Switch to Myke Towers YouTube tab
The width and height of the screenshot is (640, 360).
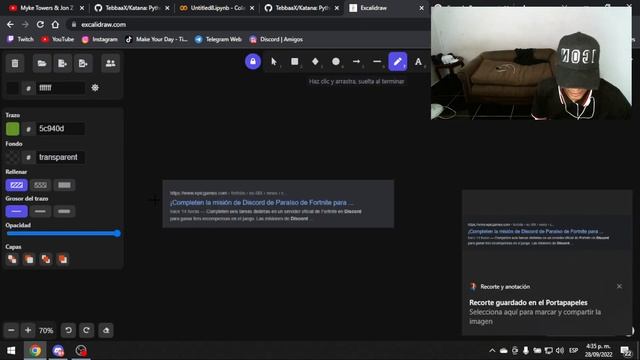tap(46, 8)
